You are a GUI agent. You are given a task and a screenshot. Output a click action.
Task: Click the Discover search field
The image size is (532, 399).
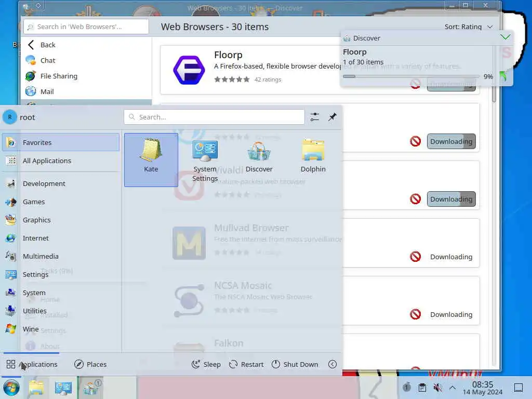(x=86, y=27)
